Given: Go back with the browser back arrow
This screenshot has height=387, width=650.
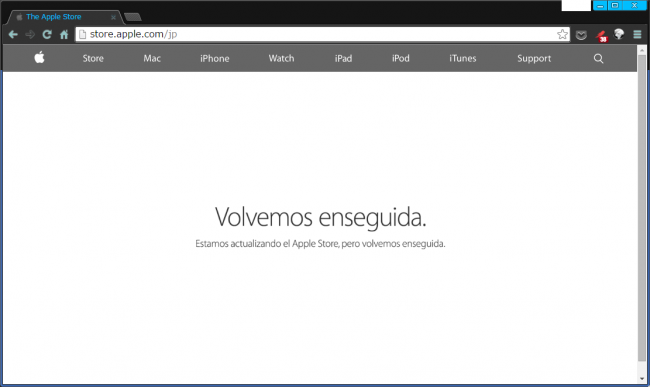Looking at the screenshot, I should [x=13, y=34].
